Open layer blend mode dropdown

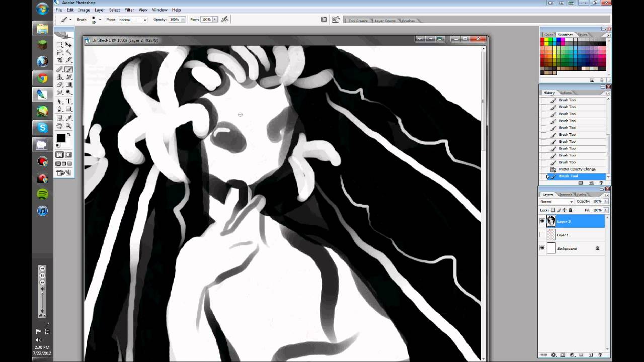(556, 202)
